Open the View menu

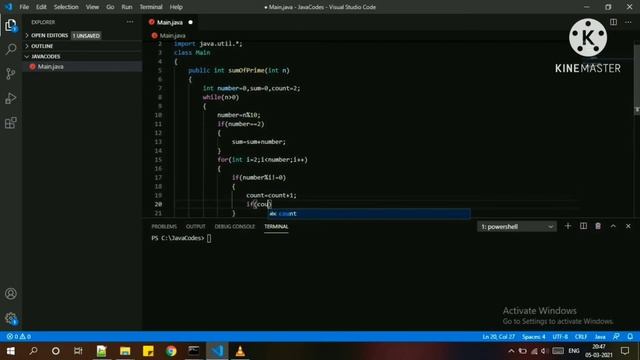click(x=92, y=7)
